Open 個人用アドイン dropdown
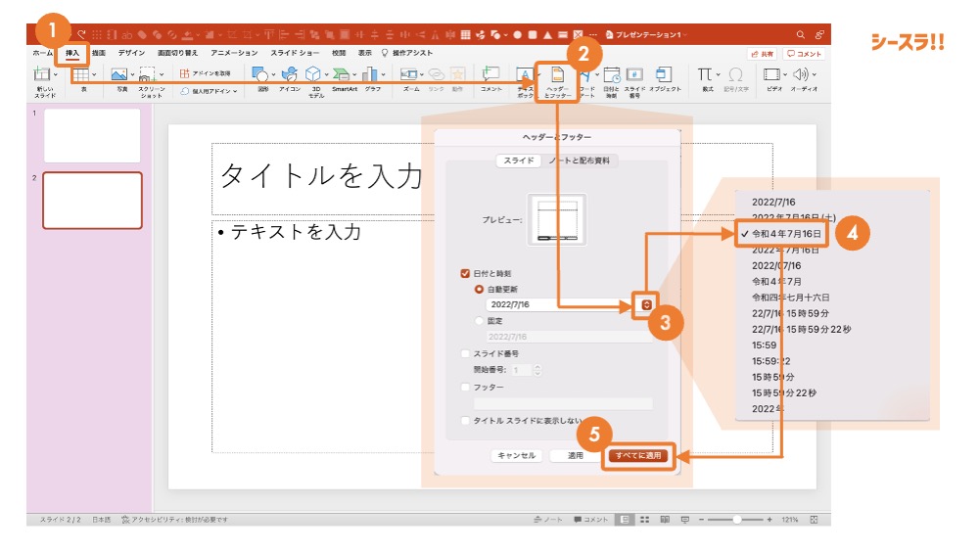 point(209,91)
